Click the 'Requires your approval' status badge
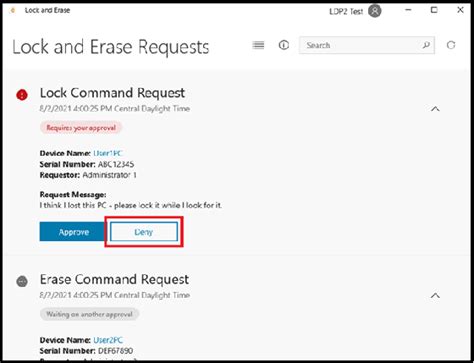Viewport: 474px width, 363px height. coord(81,128)
